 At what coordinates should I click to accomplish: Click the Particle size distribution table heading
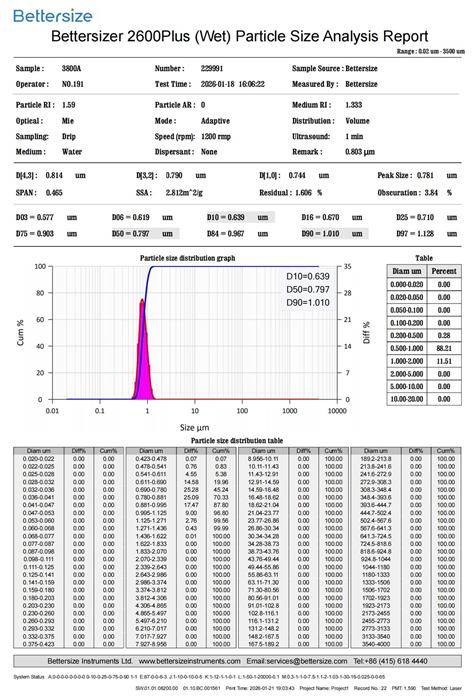(237, 441)
